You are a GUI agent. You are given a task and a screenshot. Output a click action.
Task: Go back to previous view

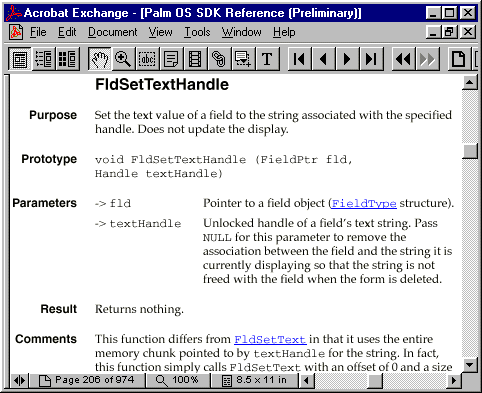pos(403,59)
